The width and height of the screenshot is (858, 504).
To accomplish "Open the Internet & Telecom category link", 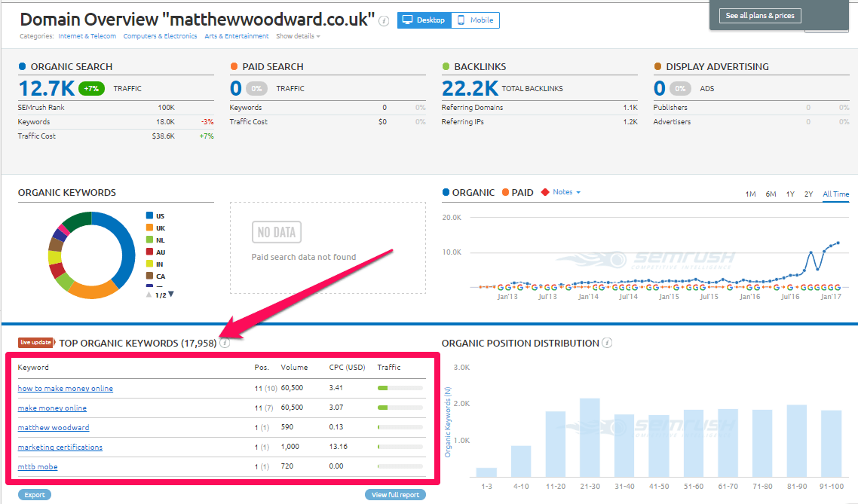I will click(x=87, y=36).
